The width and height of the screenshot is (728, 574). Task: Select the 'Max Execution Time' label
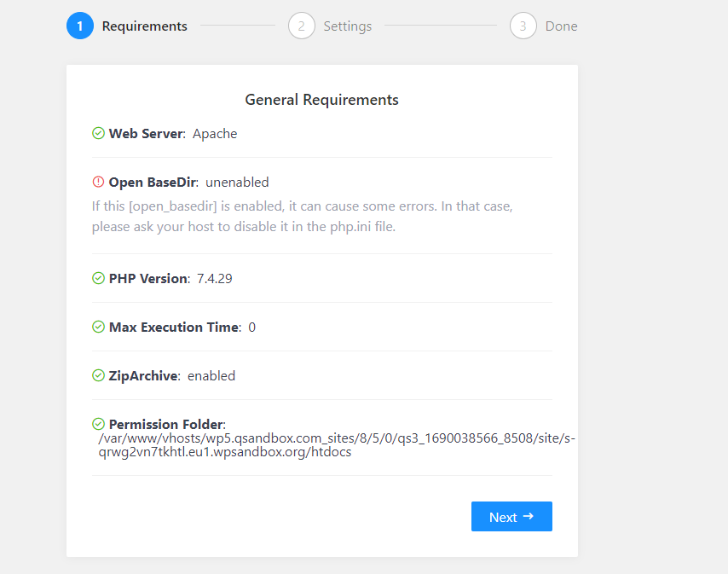click(175, 328)
